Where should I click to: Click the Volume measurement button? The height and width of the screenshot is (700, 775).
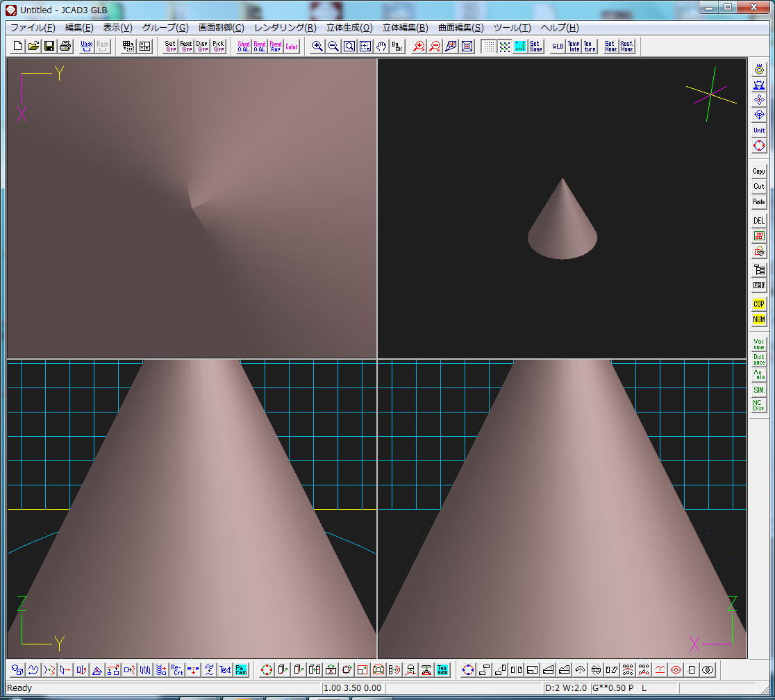pos(759,344)
